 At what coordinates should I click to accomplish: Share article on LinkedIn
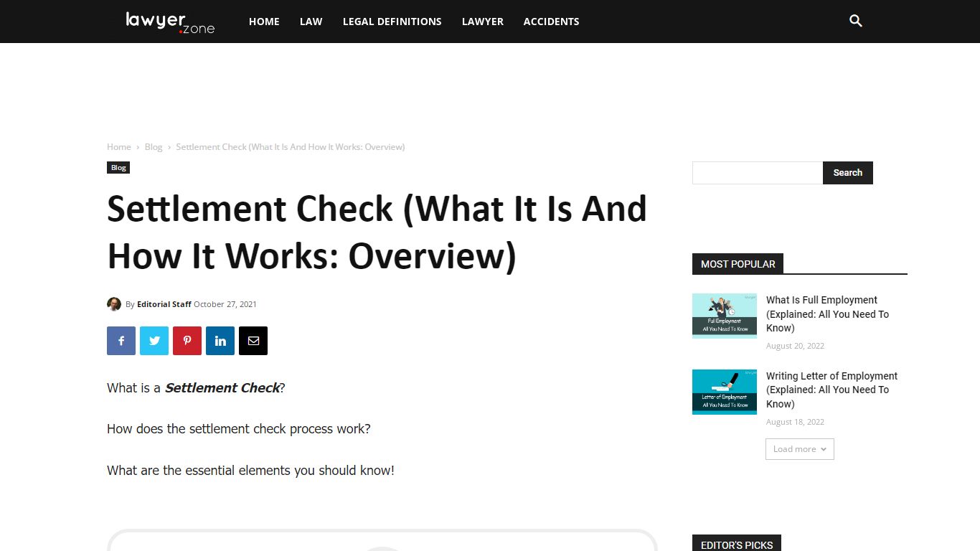[220, 341]
